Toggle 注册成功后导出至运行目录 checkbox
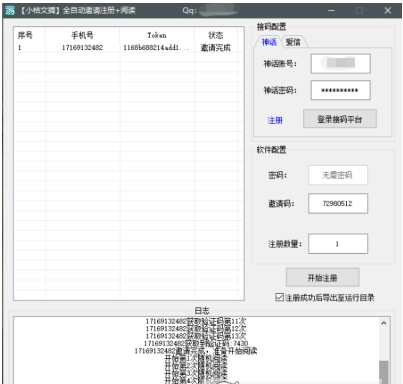Viewport: 403px width, 384px height. 279,297
